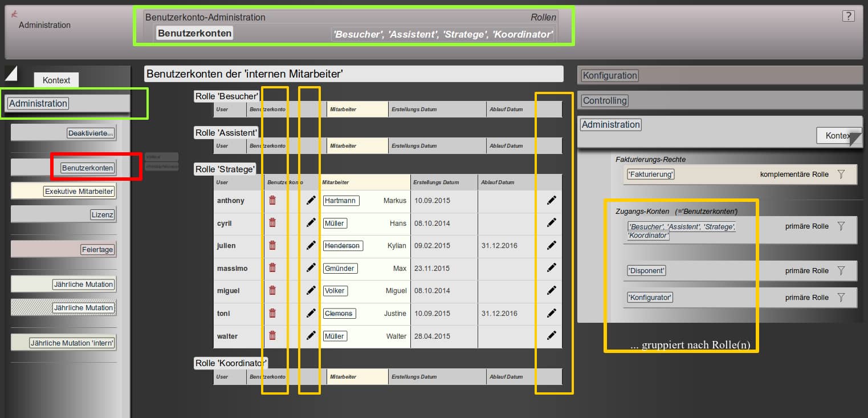Screen dimensions: 868x418
Task: Open employee link Hartmann
Action: pos(341,201)
